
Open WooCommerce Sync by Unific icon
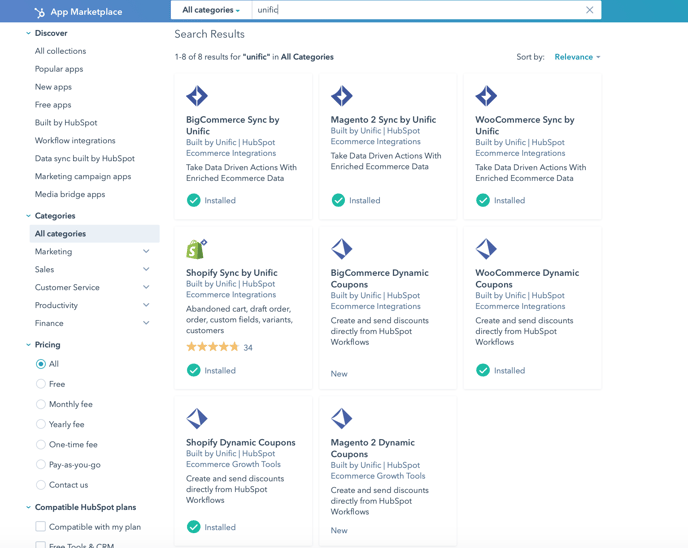click(486, 96)
